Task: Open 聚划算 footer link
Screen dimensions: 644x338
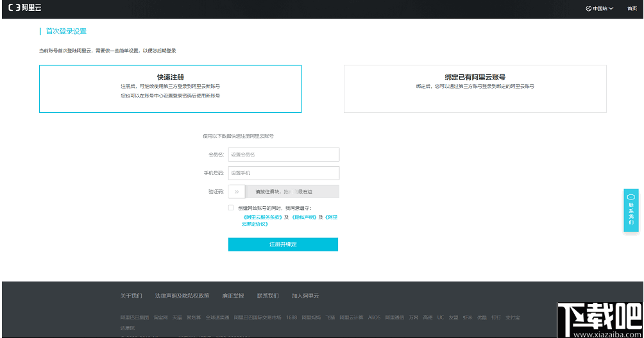Action: [194, 317]
